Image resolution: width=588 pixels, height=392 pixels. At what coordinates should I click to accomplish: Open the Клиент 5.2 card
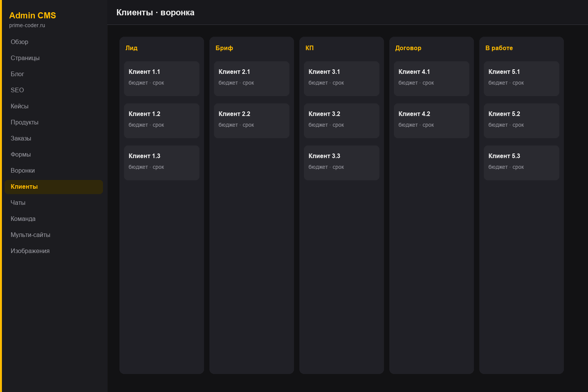[521, 121]
